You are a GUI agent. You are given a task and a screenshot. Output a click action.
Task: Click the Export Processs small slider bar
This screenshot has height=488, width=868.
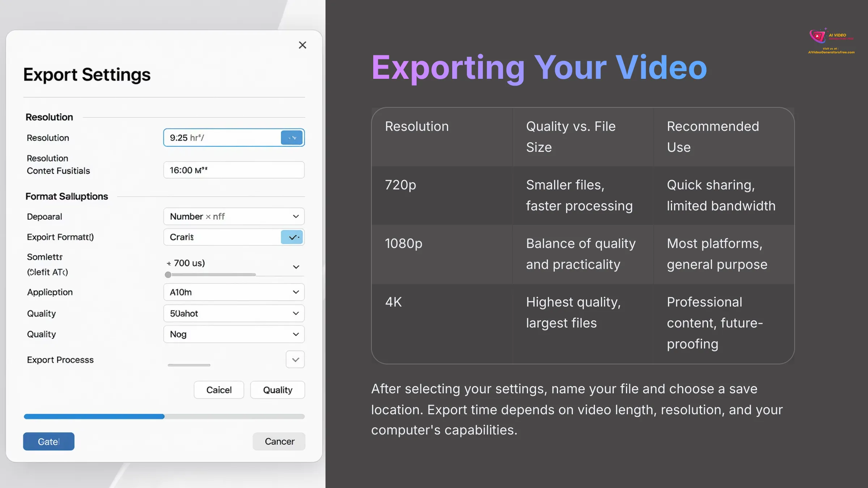point(189,365)
